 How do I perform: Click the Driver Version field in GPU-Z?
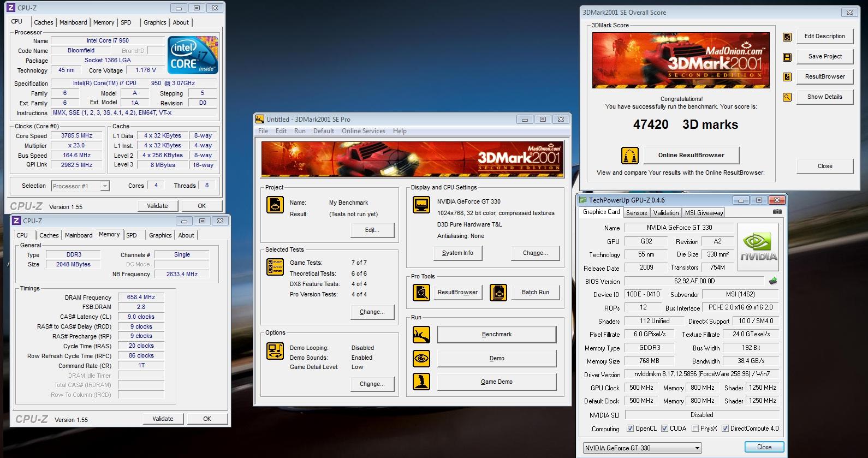click(x=701, y=374)
